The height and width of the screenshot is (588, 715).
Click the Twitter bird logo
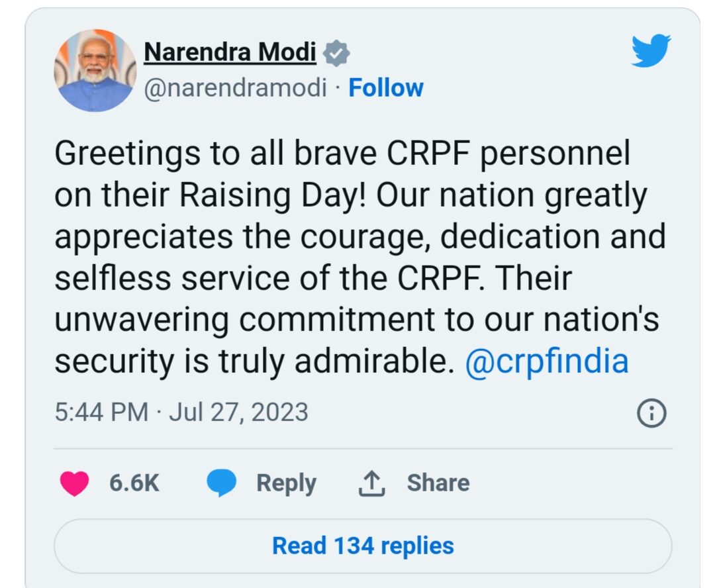(x=650, y=52)
